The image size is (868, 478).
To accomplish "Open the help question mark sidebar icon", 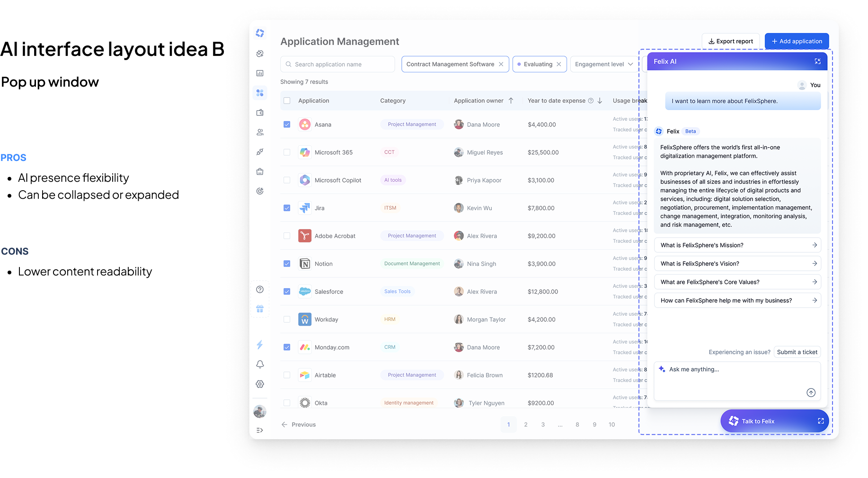I will click(260, 290).
